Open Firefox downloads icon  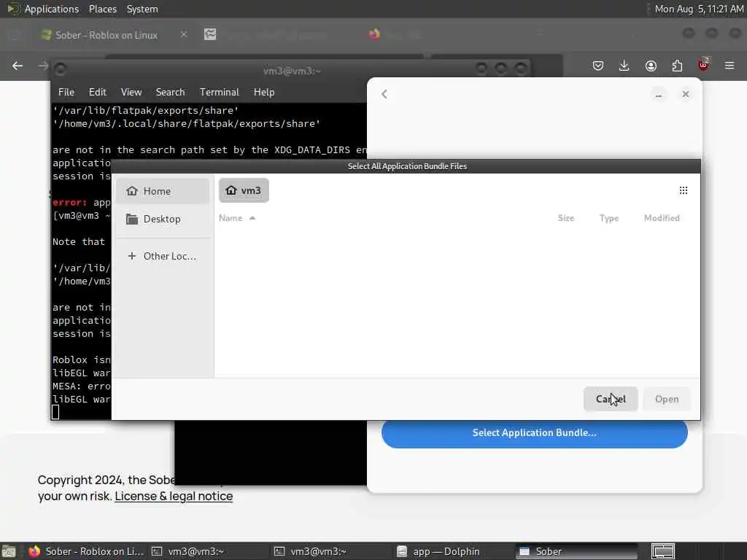click(x=624, y=66)
